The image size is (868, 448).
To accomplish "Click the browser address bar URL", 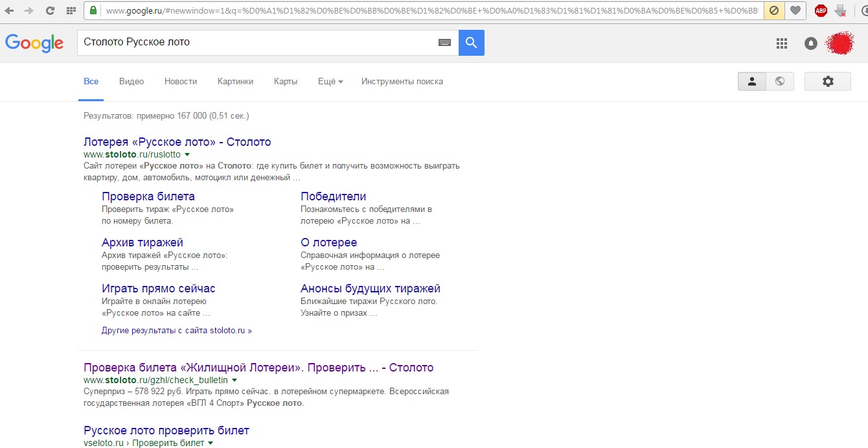I will (x=431, y=10).
